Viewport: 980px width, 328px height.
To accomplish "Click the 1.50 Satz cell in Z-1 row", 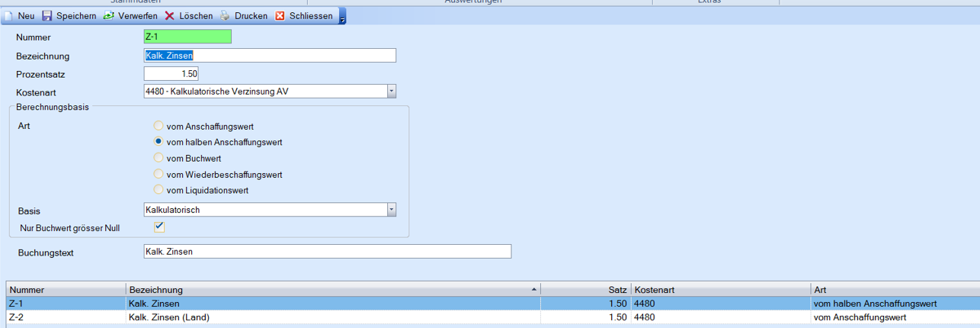I will point(586,304).
